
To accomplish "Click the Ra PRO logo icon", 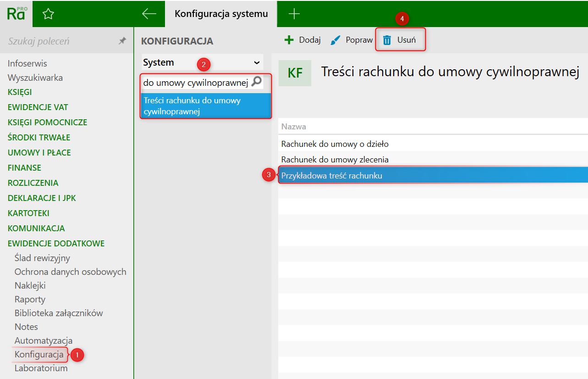I will (x=17, y=13).
